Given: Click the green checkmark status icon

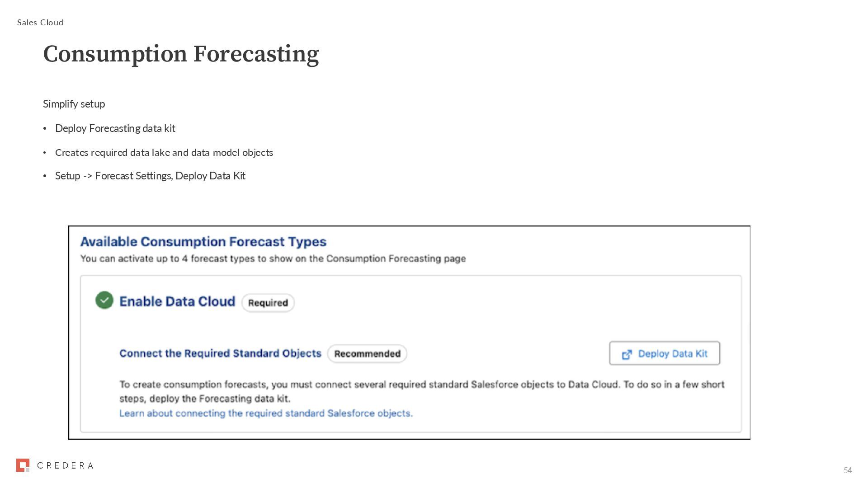Looking at the screenshot, I should point(104,300).
